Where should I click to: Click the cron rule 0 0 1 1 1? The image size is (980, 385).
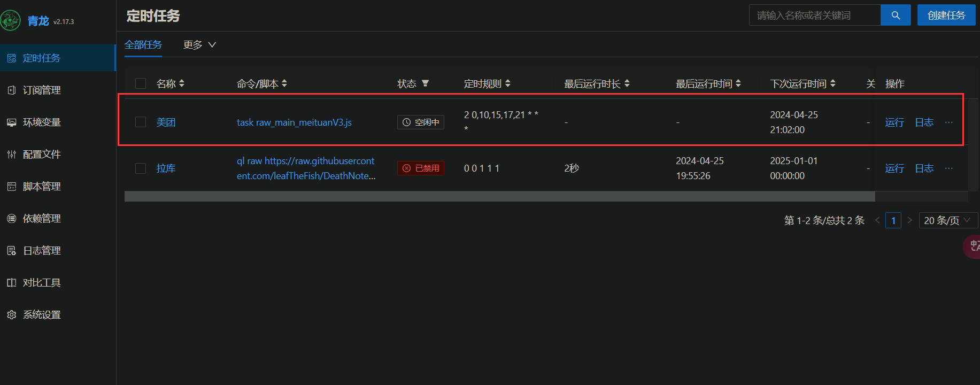(482, 168)
